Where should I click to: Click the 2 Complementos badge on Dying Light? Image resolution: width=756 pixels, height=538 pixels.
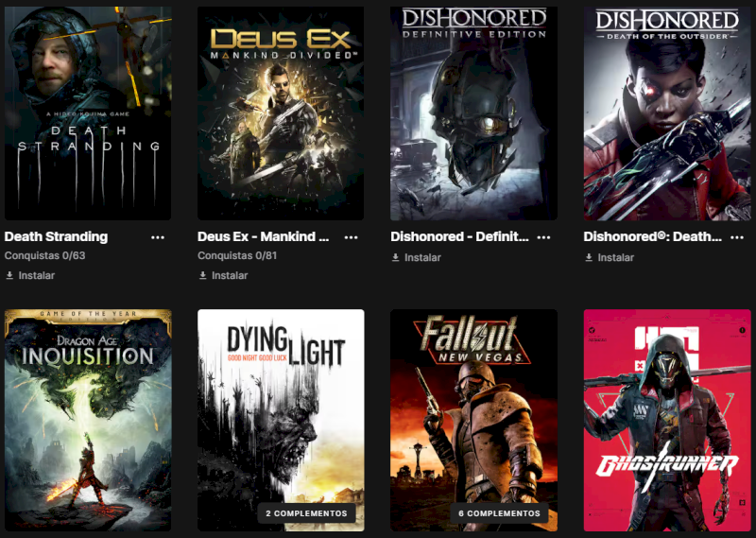306,513
